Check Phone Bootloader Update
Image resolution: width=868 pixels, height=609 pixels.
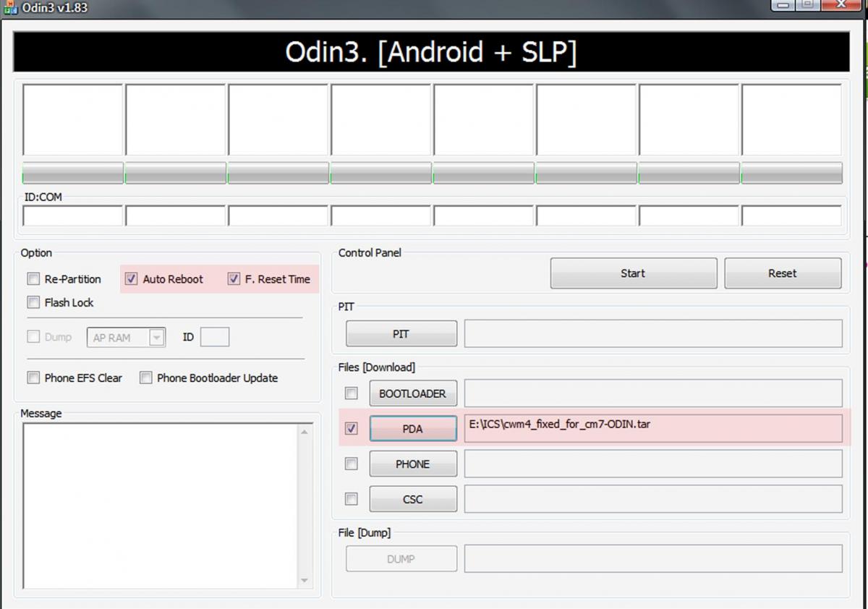coord(146,378)
